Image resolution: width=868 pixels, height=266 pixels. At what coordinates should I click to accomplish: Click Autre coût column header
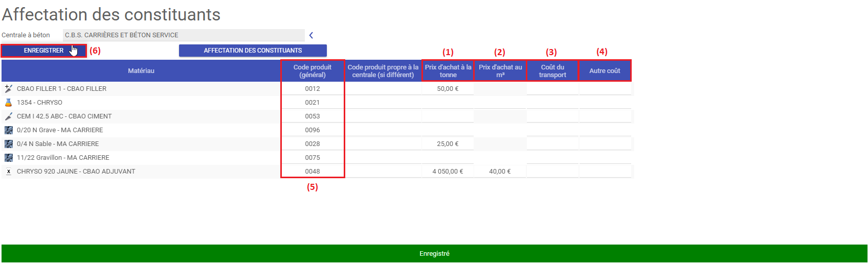coord(605,71)
